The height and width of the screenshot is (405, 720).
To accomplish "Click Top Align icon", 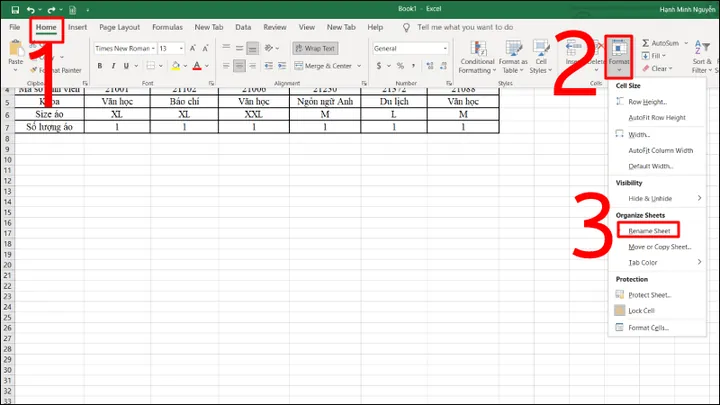I will pos(226,48).
